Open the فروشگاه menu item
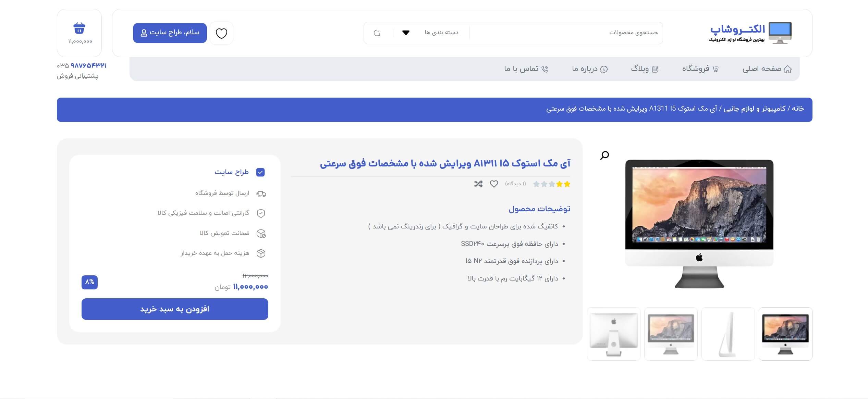This screenshot has width=868, height=399. pos(700,69)
